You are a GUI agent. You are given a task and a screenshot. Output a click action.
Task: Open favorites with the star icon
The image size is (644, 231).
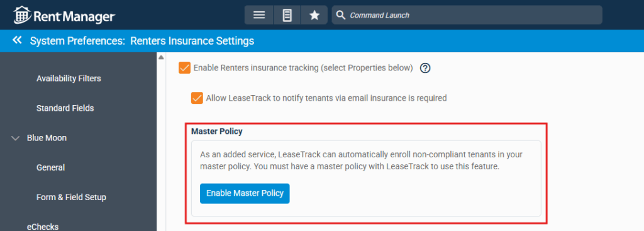[314, 15]
